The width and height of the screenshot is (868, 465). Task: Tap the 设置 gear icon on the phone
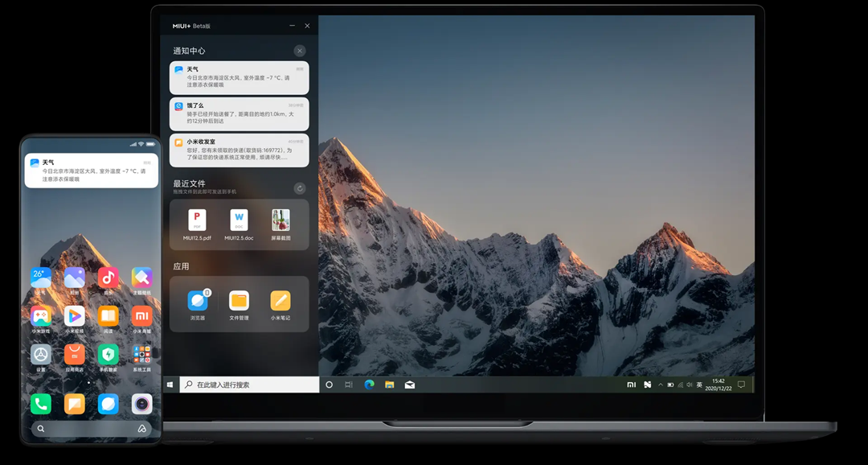tap(40, 352)
